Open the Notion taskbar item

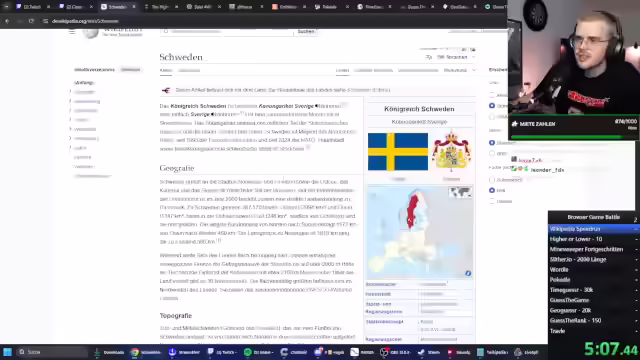362,352
